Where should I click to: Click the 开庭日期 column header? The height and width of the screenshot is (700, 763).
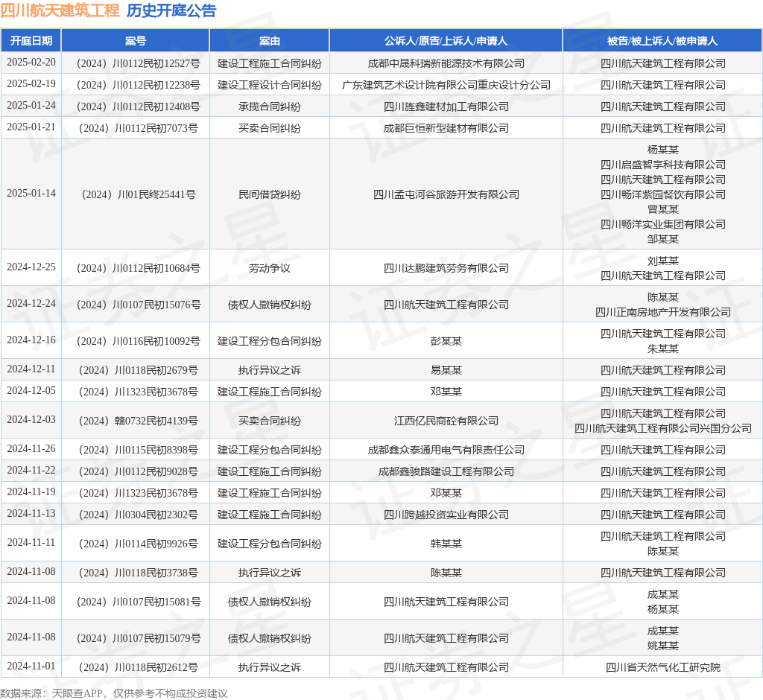click(x=31, y=41)
